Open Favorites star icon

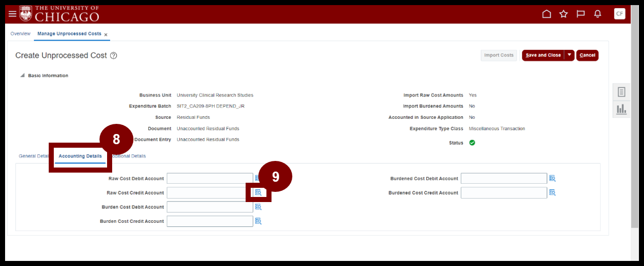coord(563,14)
